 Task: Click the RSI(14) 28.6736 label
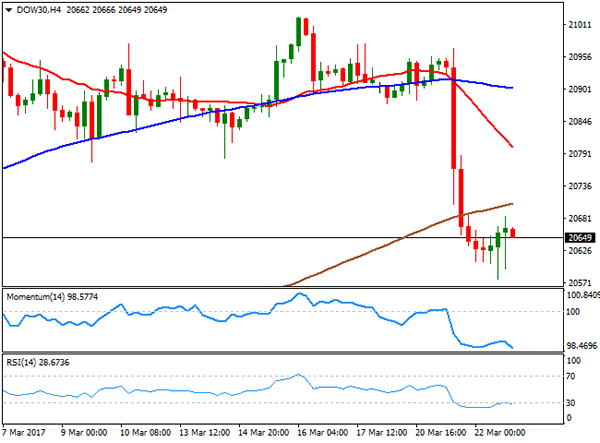38,362
